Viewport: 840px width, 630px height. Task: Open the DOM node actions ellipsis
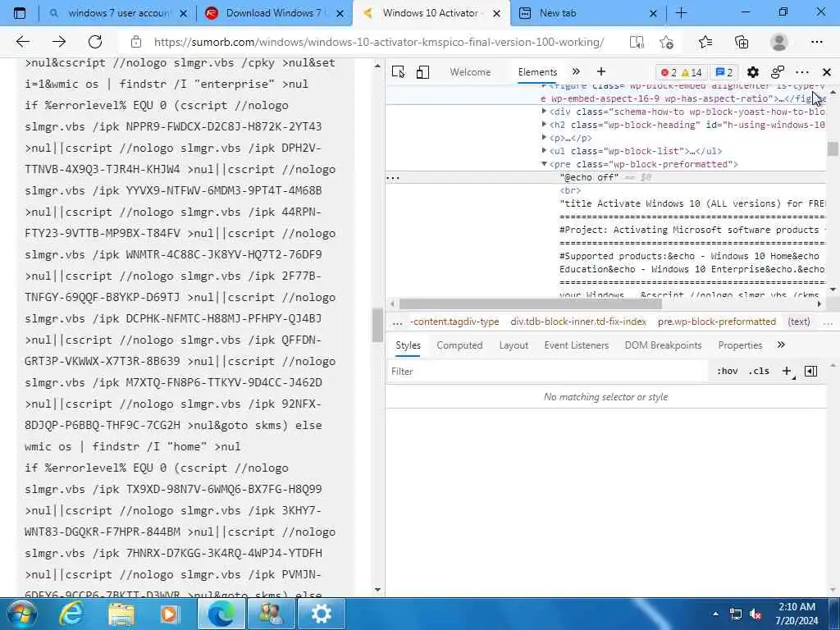tap(393, 178)
